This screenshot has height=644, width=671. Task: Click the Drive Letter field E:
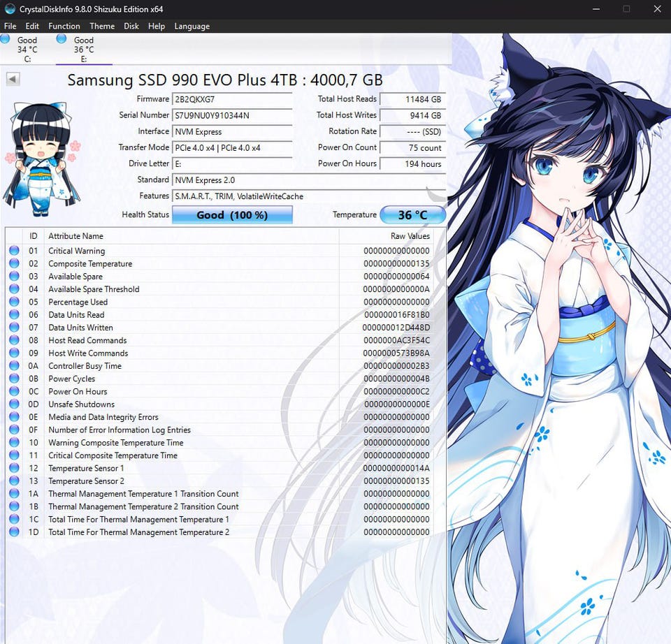[232, 163]
